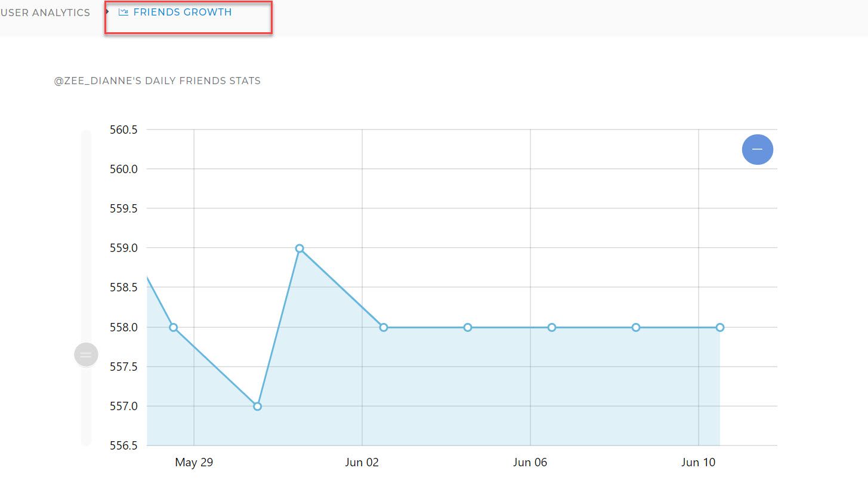Click the blue minus zoom-out button
Image resolution: width=868 pixels, height=480 pixels.
[x=757, y=149]
